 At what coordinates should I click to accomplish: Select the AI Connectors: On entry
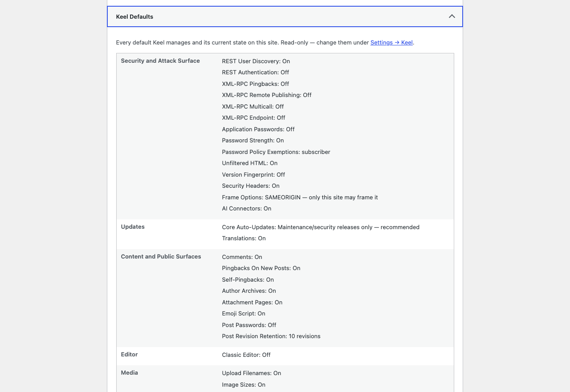click(x=247, y=209)
